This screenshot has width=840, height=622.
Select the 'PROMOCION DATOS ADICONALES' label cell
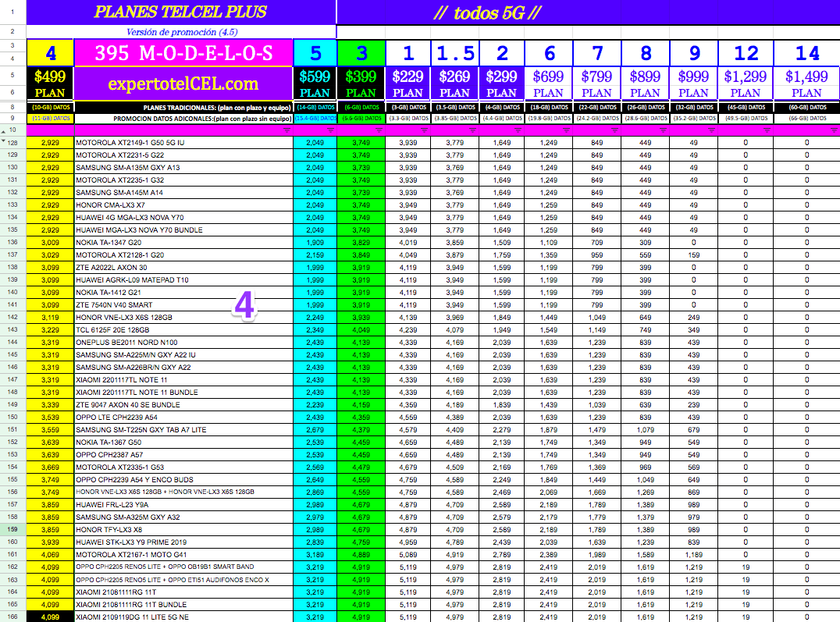tap(183, 119)
